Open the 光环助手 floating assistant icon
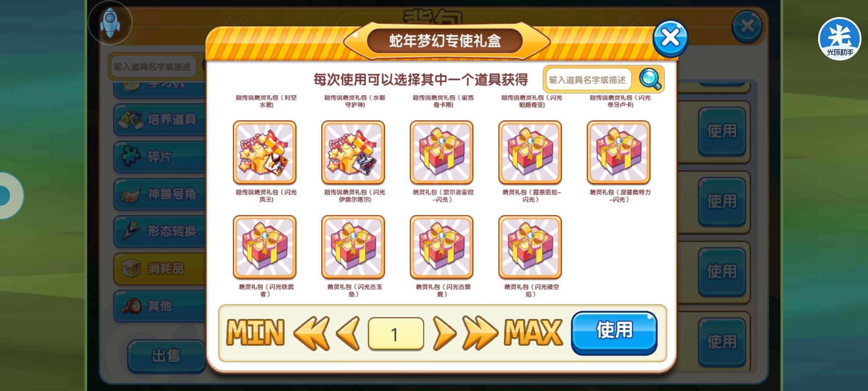This screenshot has height=391, width=868. [x=839, y=39]
